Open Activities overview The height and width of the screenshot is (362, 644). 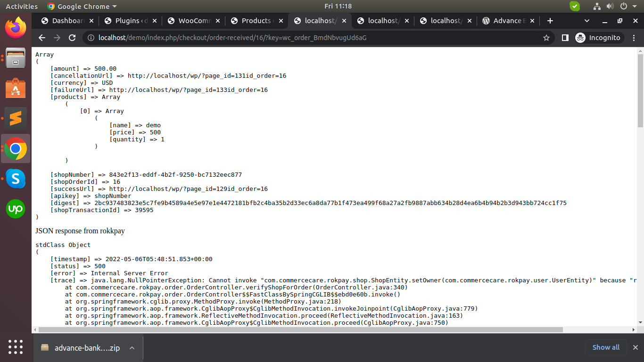[21, 6]
